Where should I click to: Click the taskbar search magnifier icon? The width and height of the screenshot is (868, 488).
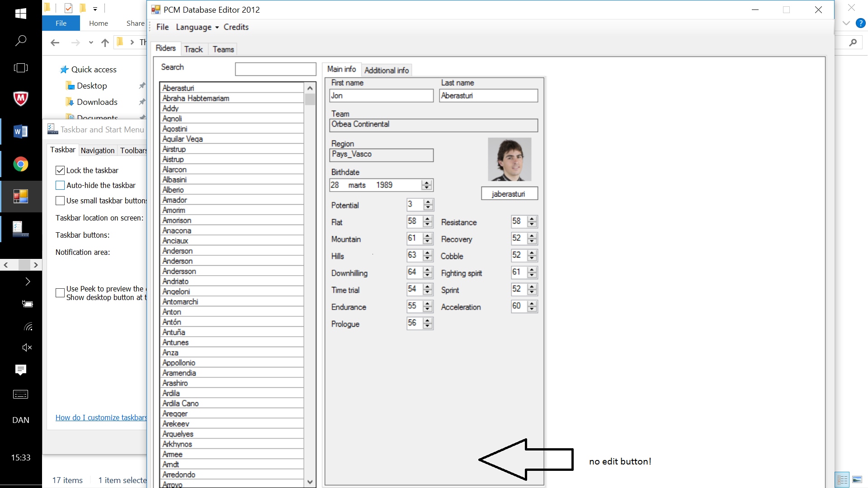tap(21, 41)
